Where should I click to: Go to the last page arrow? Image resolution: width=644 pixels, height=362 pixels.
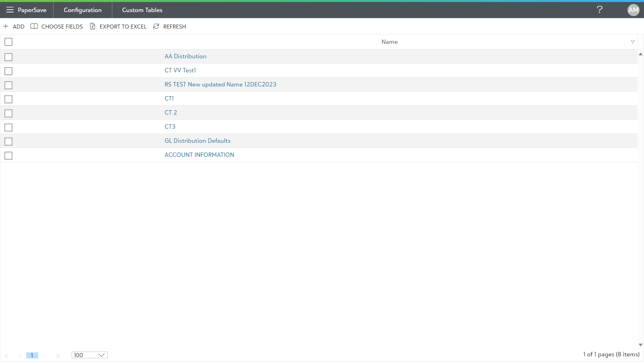click(58, 356)
